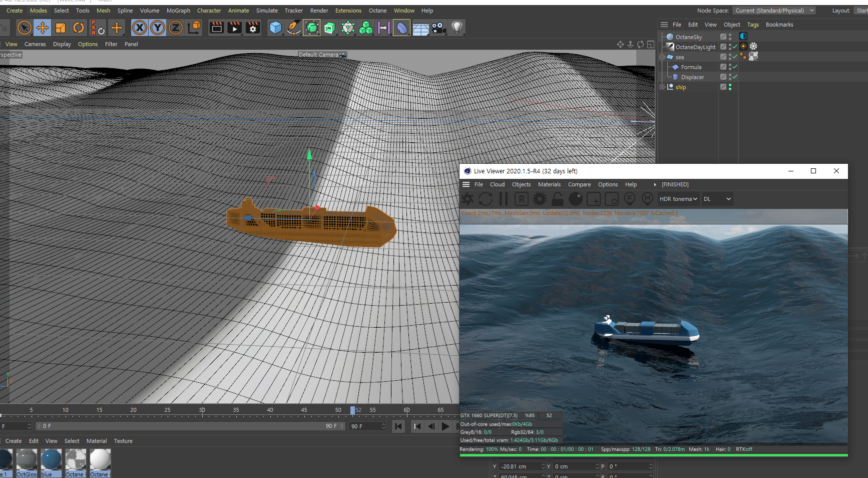Click the Spline Pen tool icon

tap(293, 28)
